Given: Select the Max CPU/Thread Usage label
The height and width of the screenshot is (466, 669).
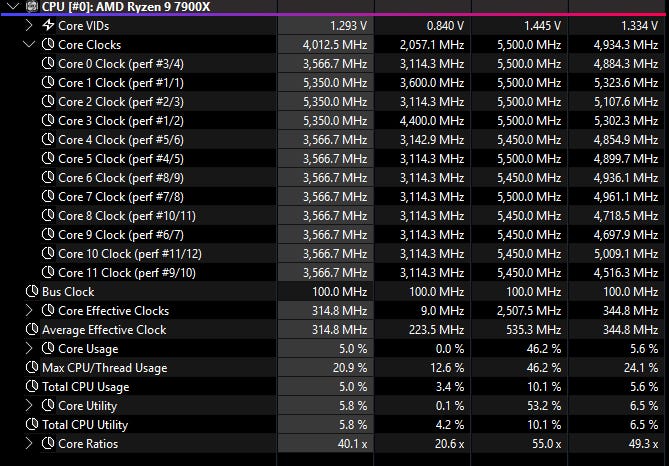Looking at the screenshot, I should pos(105,368).
